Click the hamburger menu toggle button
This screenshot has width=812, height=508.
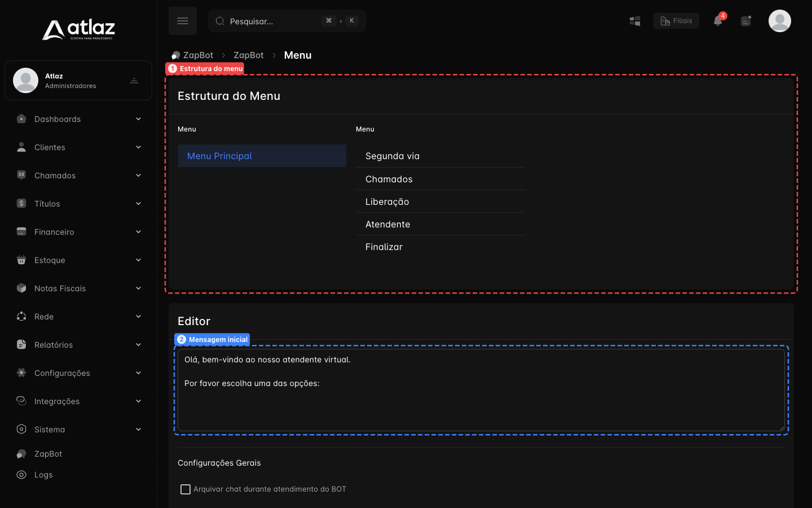point(183,21)
